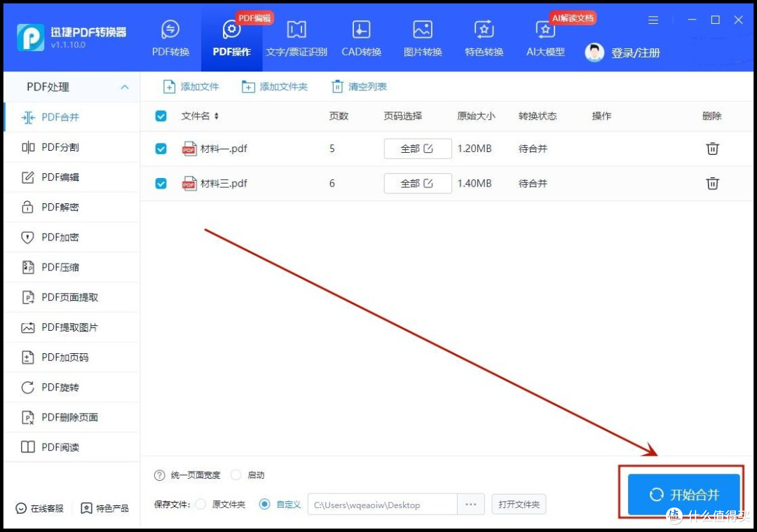
Task: Open 文字/票证识别 tab
Action: (296, 39)
